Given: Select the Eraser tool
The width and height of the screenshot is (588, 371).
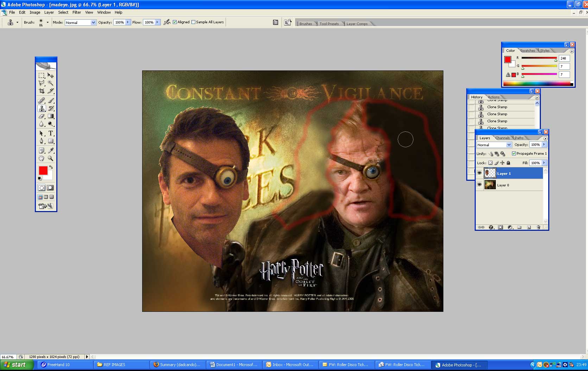Looking at the screenshot, I should pyautogui.click(x=42, y=116).
